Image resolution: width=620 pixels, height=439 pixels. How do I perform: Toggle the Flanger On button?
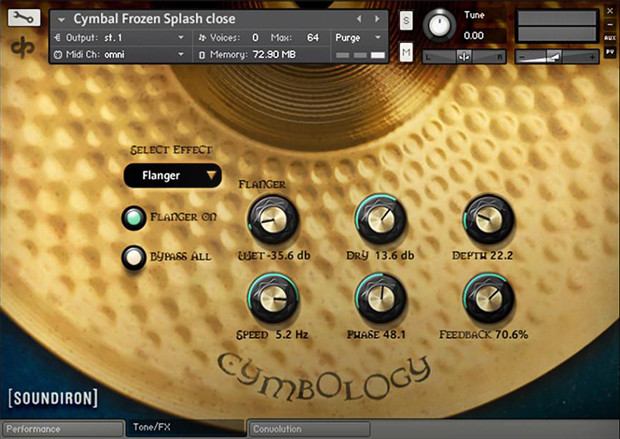[x=134, y=218]
